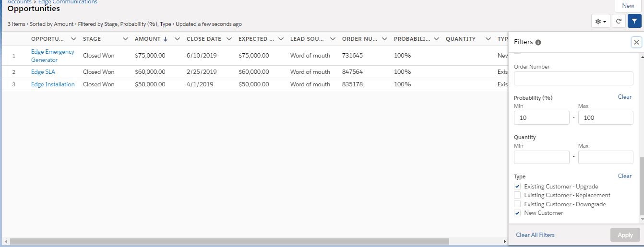644x247 pixels.
Task: Click the $50,000.00 amount cell
Action: (150, 84)
